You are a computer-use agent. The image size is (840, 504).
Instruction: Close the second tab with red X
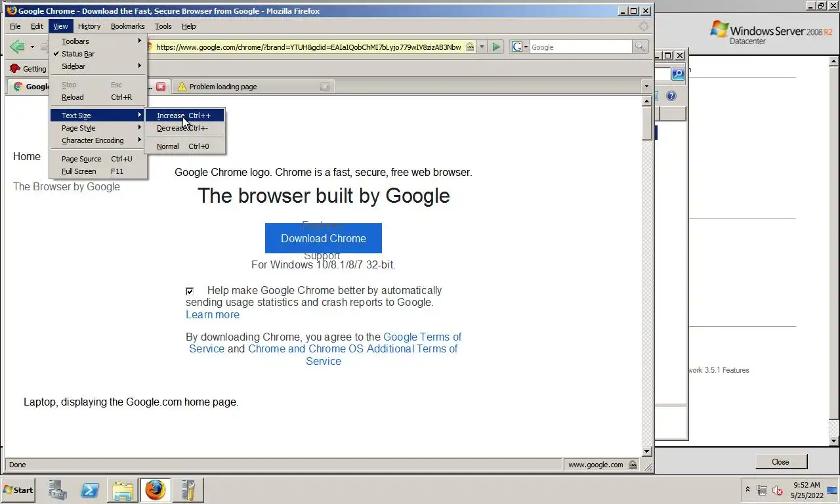(x=161, y=87)
